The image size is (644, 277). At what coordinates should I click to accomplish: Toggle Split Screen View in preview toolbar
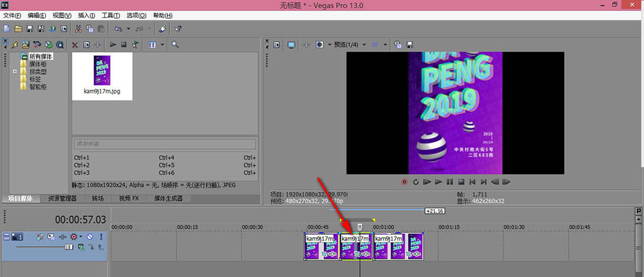319,45
